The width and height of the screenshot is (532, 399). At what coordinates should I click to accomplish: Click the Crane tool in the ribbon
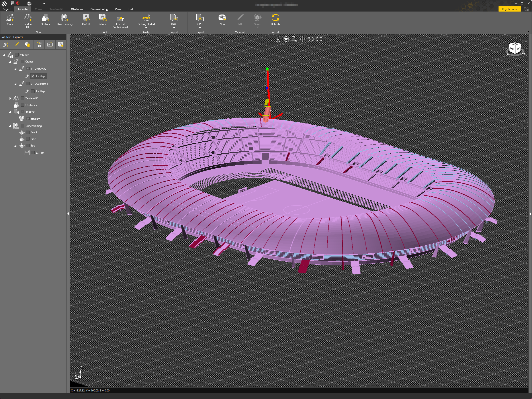tap(10, 19)
